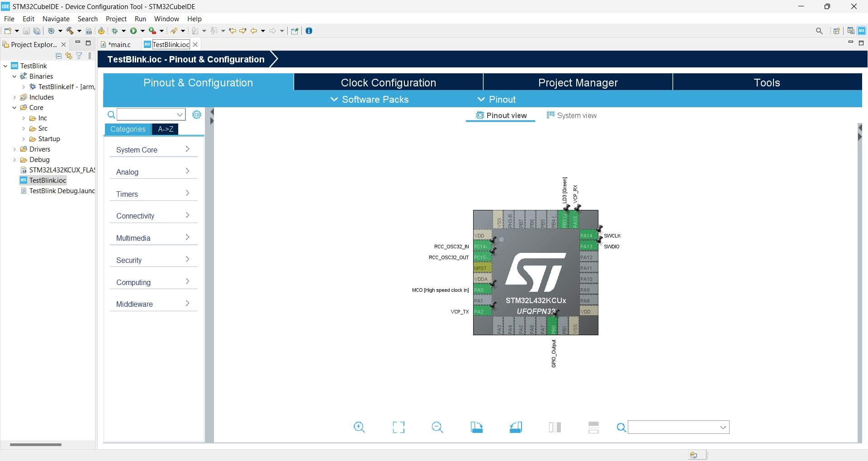Click the PA2 VCP_TX pin
This screenshot has height=461, width=868.
point(482,312)
